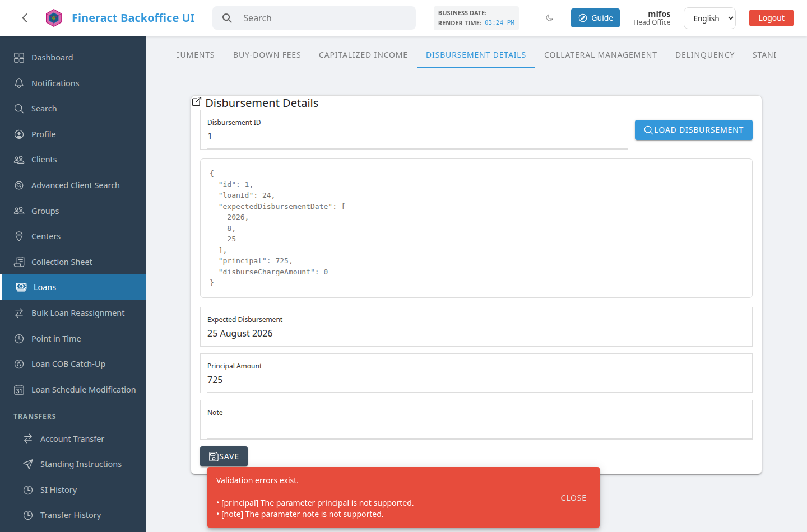807x532 pixels.
Task: Open the English language dropdown
Action: click(x=709, y=18)
